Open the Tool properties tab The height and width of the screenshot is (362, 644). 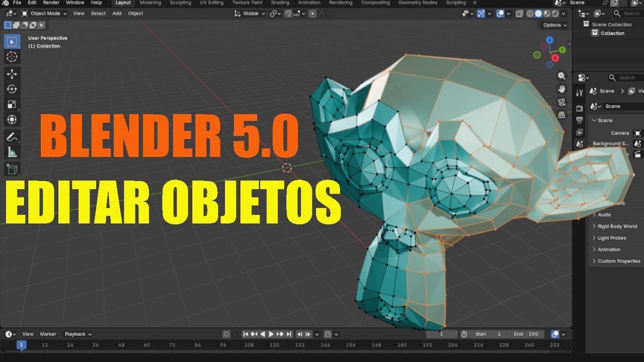(580, 93)
